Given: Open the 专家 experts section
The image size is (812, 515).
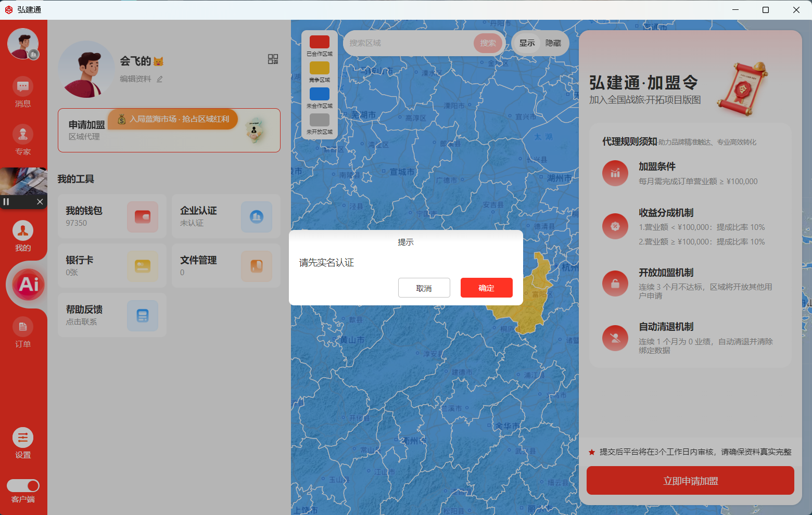Looking at the screenshot, I should [23, 135].
